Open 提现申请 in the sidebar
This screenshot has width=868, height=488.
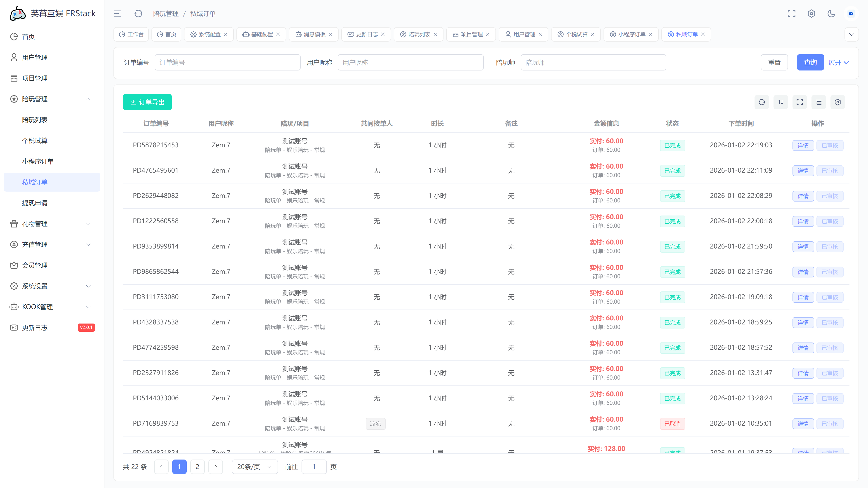pyautogui.click(x=35, y=203)
